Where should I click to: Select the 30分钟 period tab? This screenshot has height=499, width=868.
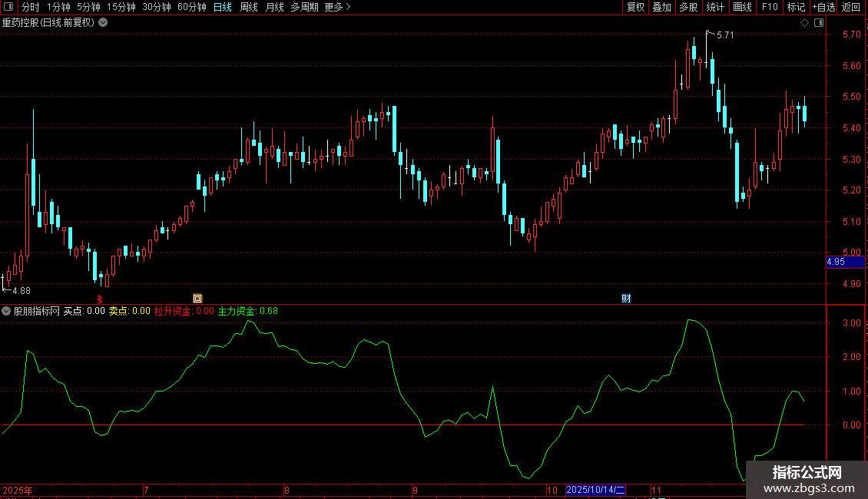[156, 7]
